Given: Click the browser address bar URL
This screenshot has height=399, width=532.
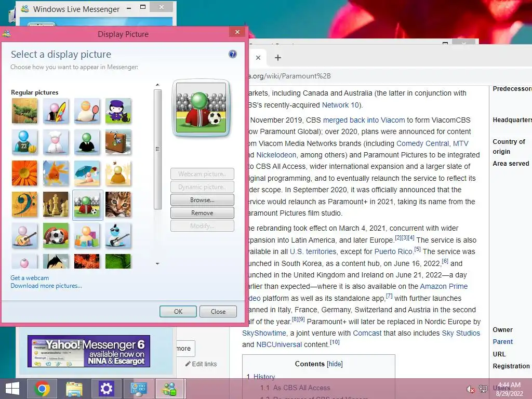Looking at the screenshot, I should coord(290,76).
